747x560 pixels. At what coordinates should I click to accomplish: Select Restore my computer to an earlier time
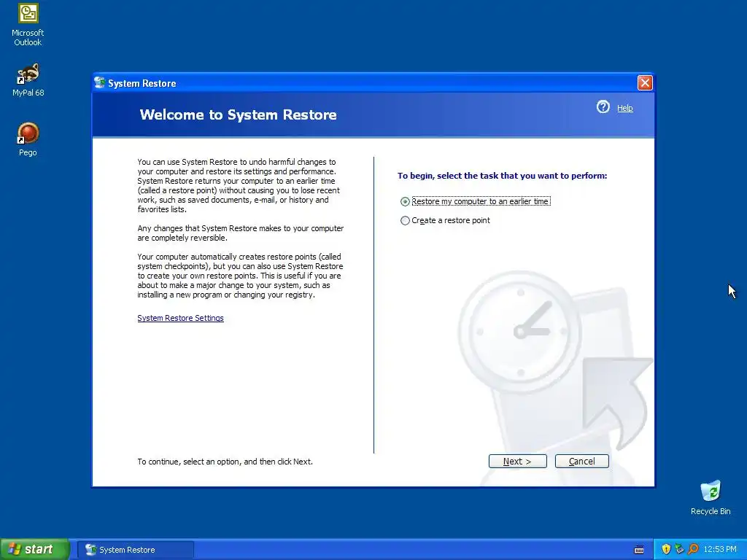476,201
